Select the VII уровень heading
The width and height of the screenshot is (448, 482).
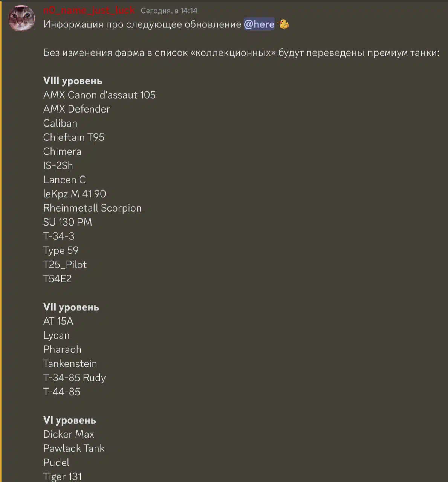tap(71, 307)
